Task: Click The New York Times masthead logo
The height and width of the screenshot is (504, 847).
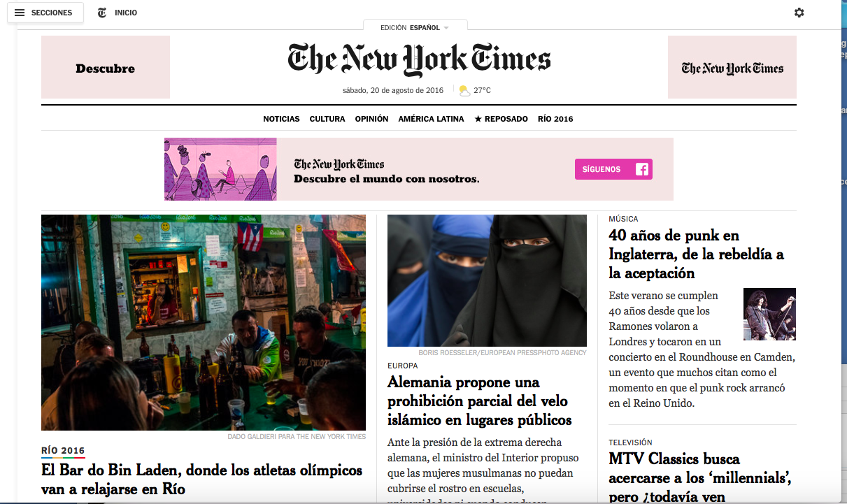Action: click(419, 59)
